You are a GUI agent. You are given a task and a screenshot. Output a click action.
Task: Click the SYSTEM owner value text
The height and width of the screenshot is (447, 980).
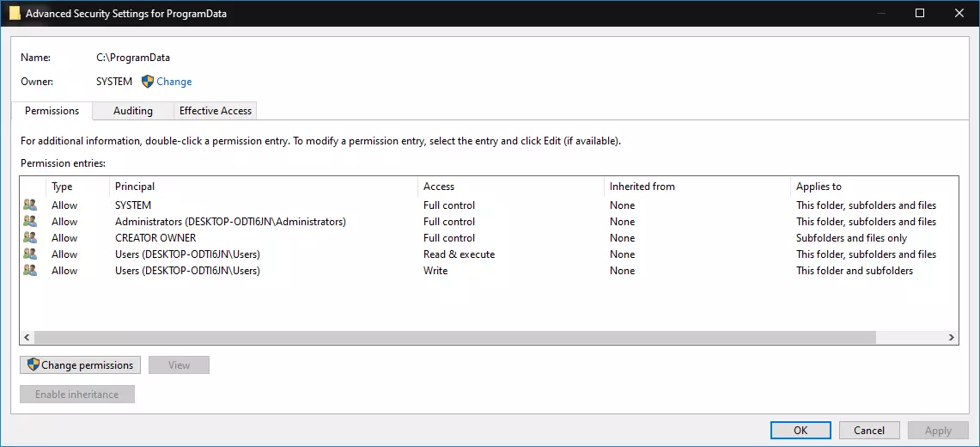(113, 82)
